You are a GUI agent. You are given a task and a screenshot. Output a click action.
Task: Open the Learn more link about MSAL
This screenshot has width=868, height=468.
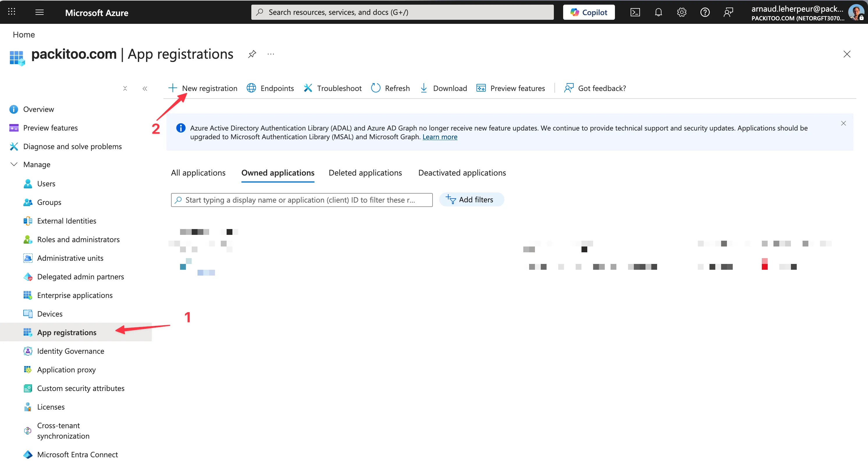click(x=440, y=137)
